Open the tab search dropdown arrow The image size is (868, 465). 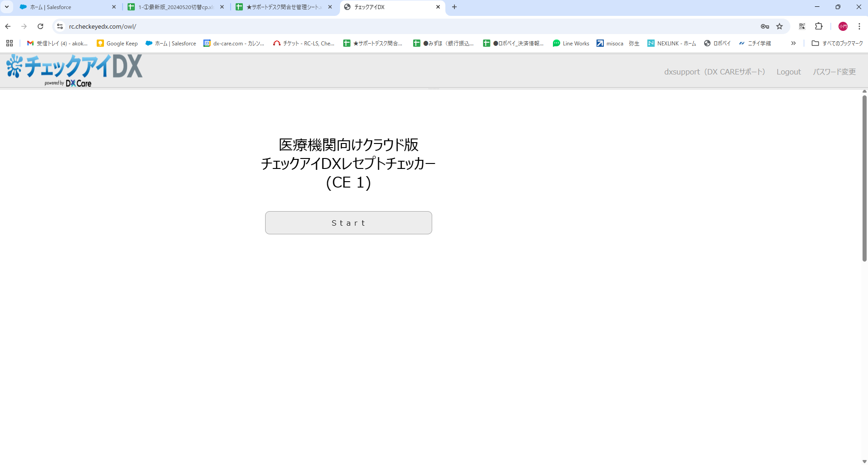tap(7, 7)
